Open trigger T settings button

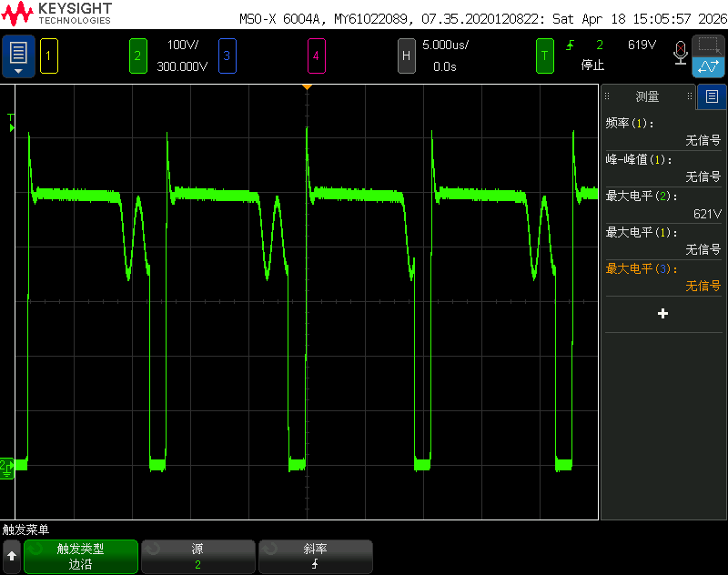tap(544, 56)
